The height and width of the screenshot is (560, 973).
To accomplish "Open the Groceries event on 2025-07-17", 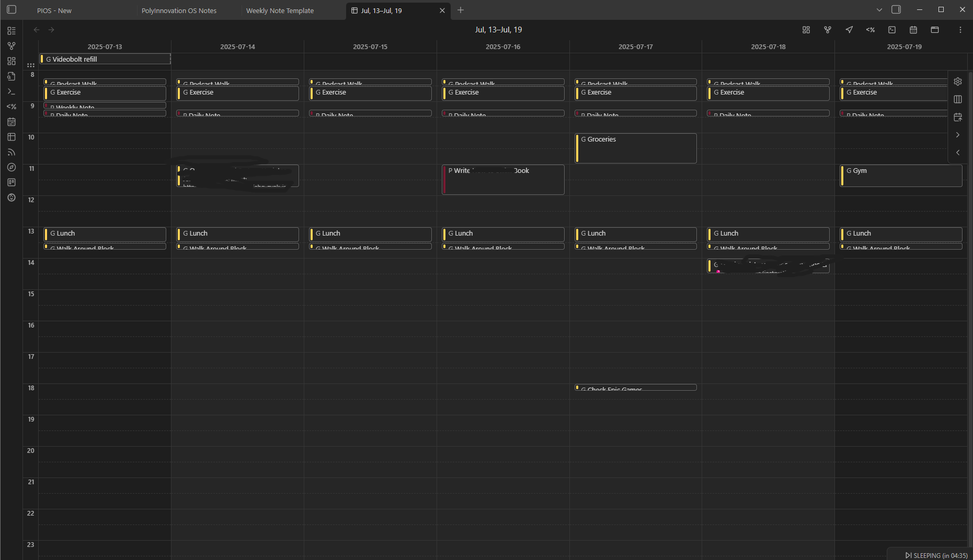I will click(x=635, y=148).
